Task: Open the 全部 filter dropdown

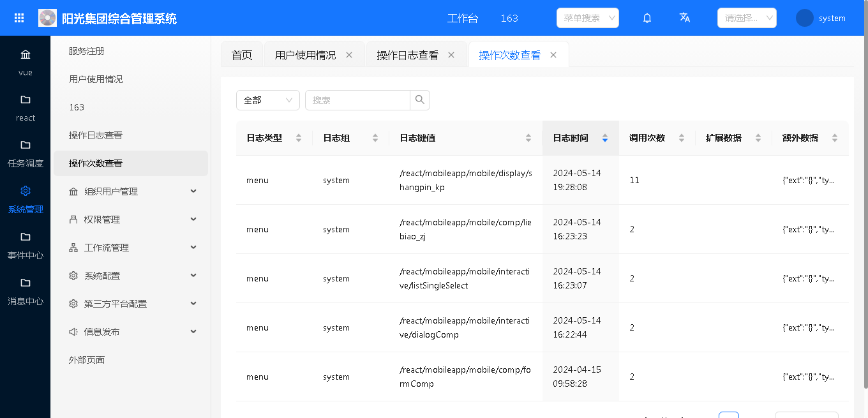Action: tap(268, 100)
